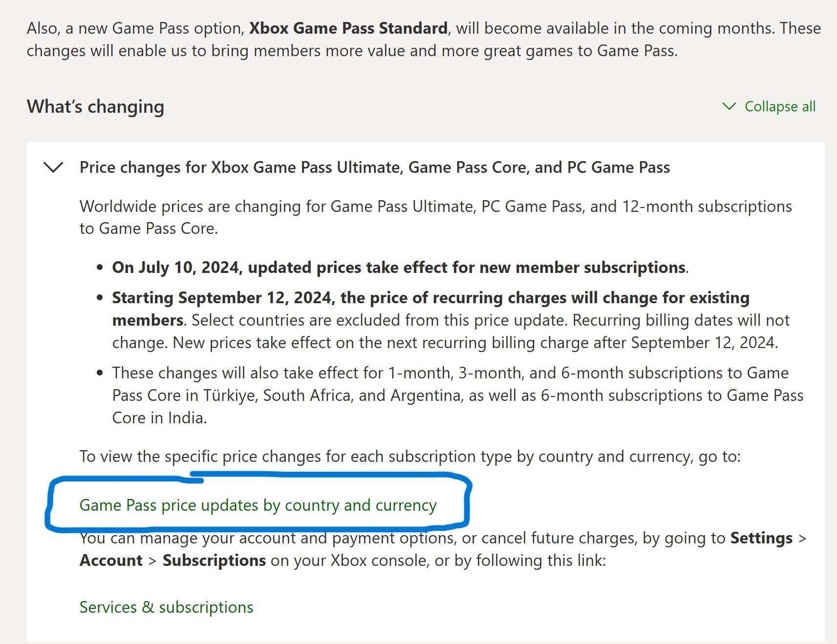Click the Price changes section header title

pyautogui.click(x=374, y=167)
